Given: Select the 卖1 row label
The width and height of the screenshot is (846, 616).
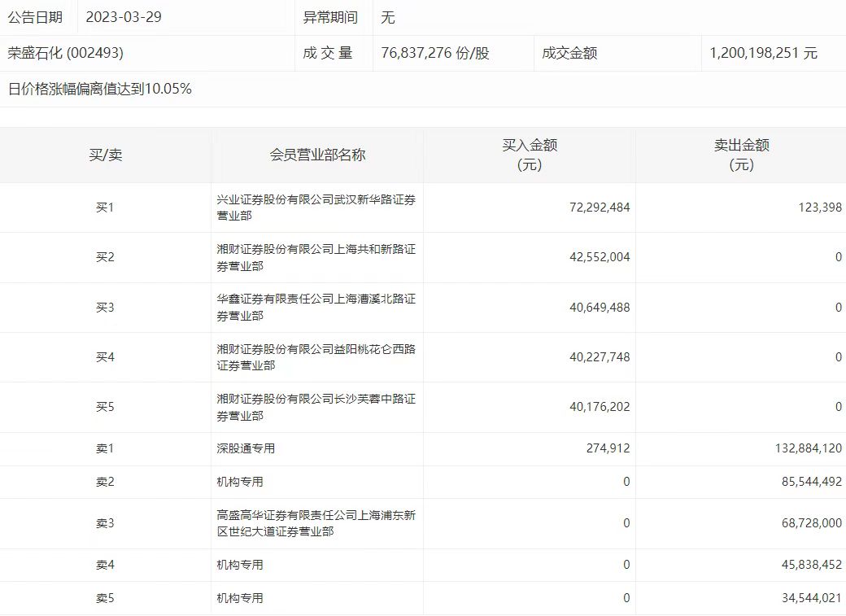Looking at the screenshot, I should pyautogui.click(x=105, y=448).
